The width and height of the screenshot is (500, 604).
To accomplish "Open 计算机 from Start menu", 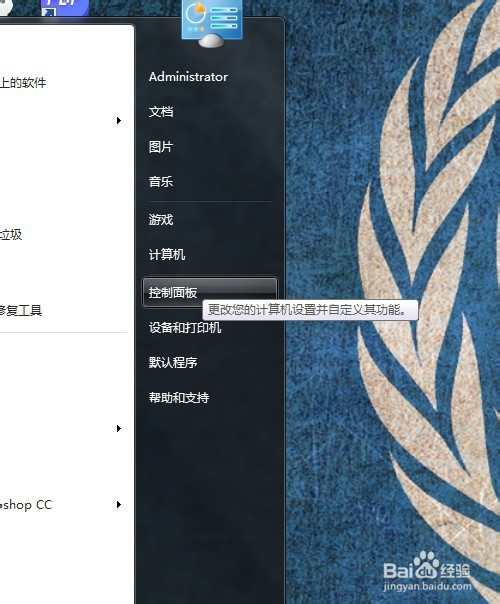I will pyautogui.click(x=167, y=254).
